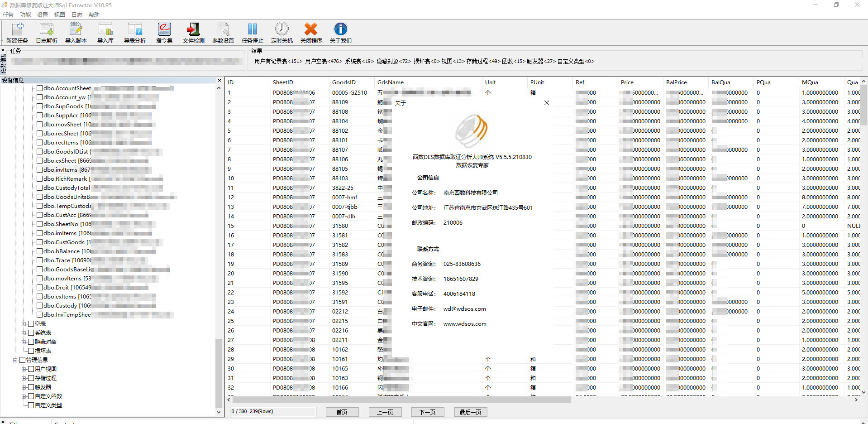Expand the 空表 tree node
The width and height of the screenshot is (868, 424).
(x=24, y=324)
